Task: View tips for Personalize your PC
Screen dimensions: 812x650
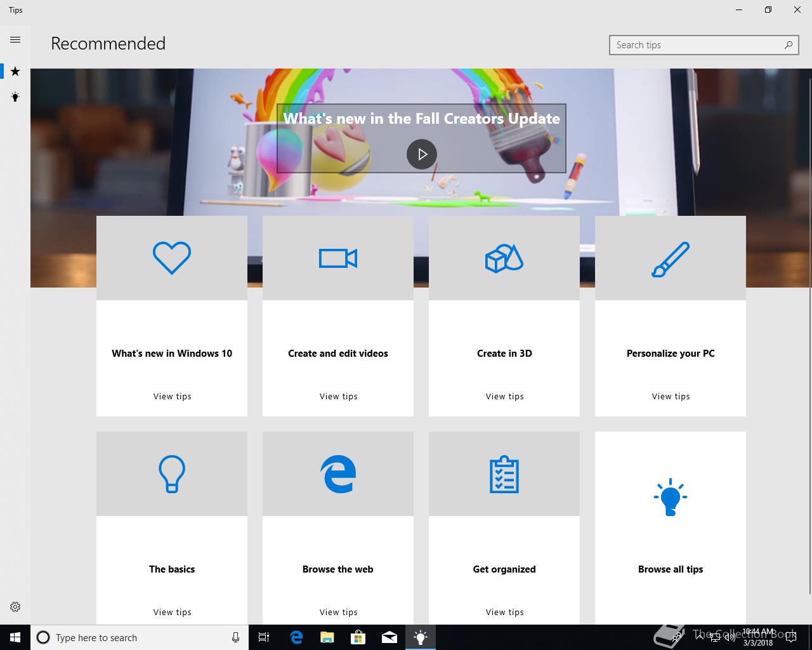Action: (x=671, y=396)
